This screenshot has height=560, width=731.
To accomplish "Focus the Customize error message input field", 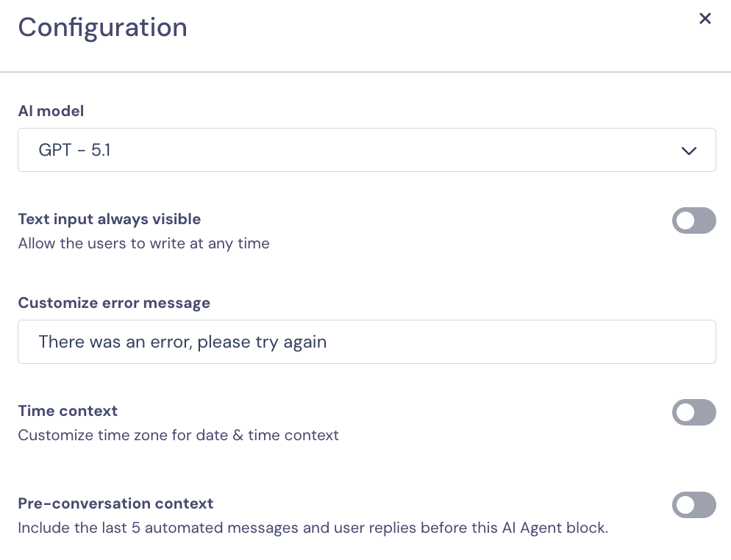I will [366, 342].
